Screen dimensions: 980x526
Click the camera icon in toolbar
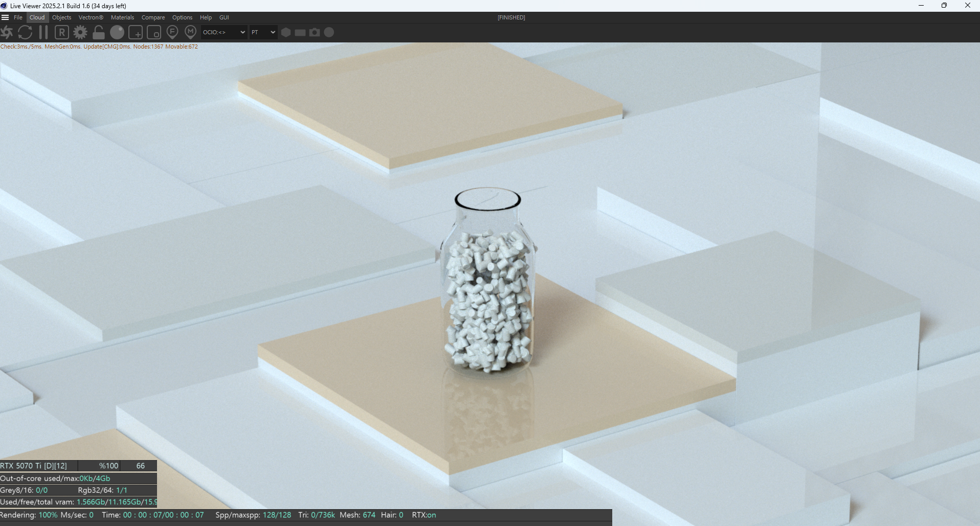pyautogui.click(x=315, y=32)
